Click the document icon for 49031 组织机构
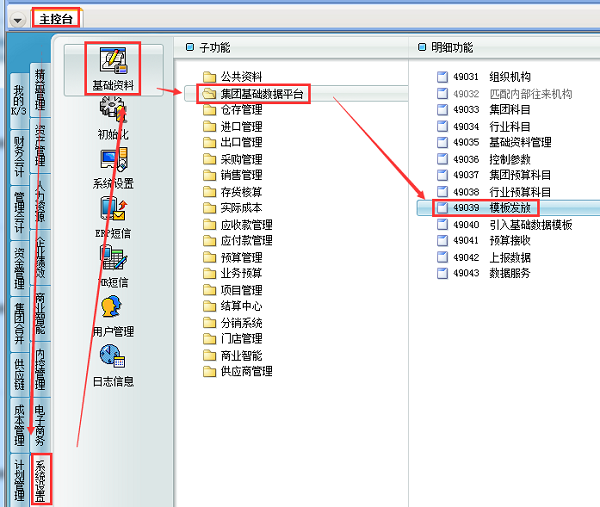The width and height of the screenshot is (600, 507). click(442, 77)
